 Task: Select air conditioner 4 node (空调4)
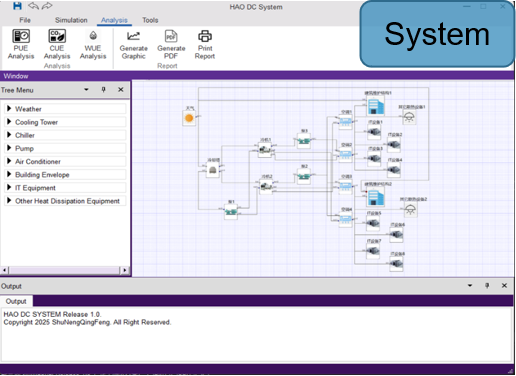[x=346, y=219]
